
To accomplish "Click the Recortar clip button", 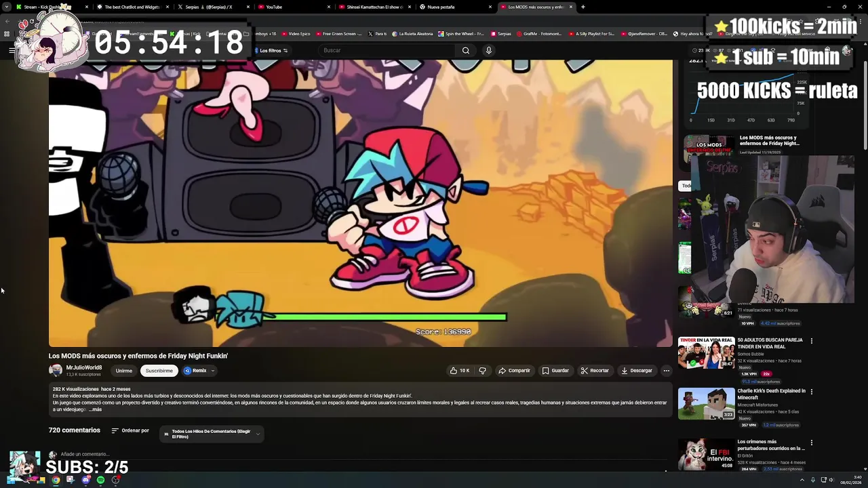I will pos(595,371).
